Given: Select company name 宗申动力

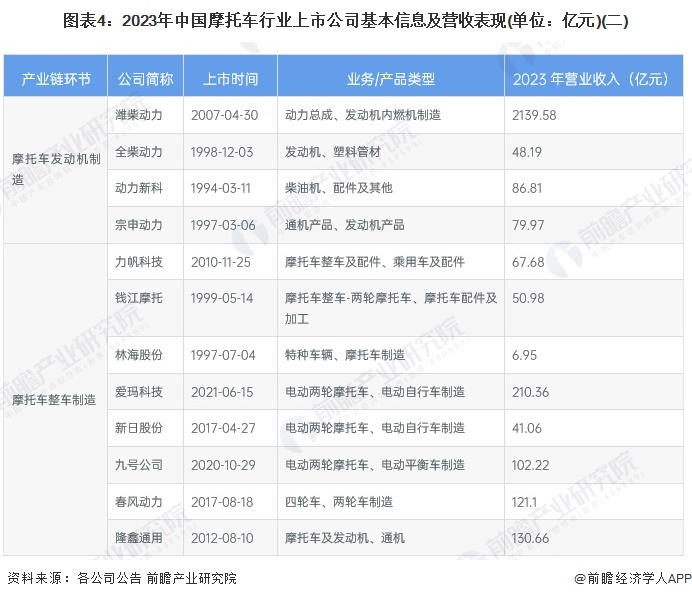Looking at the screenshot, I should 139,225.
